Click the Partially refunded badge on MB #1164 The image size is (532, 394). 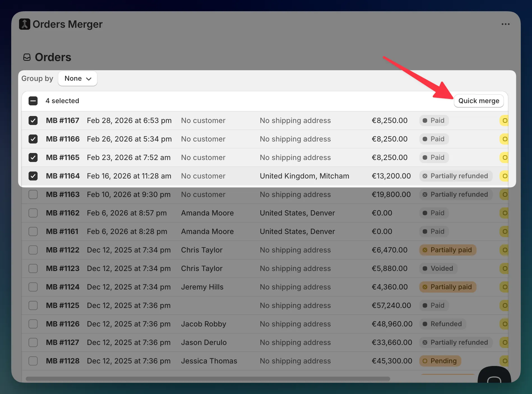[x=455, y=176]
